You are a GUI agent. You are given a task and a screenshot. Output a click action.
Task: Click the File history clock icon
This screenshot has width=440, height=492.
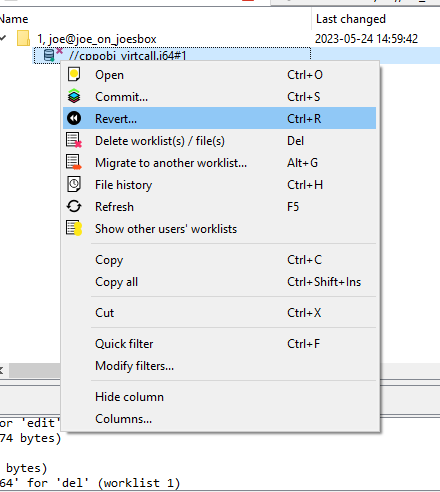pos(74,184)
